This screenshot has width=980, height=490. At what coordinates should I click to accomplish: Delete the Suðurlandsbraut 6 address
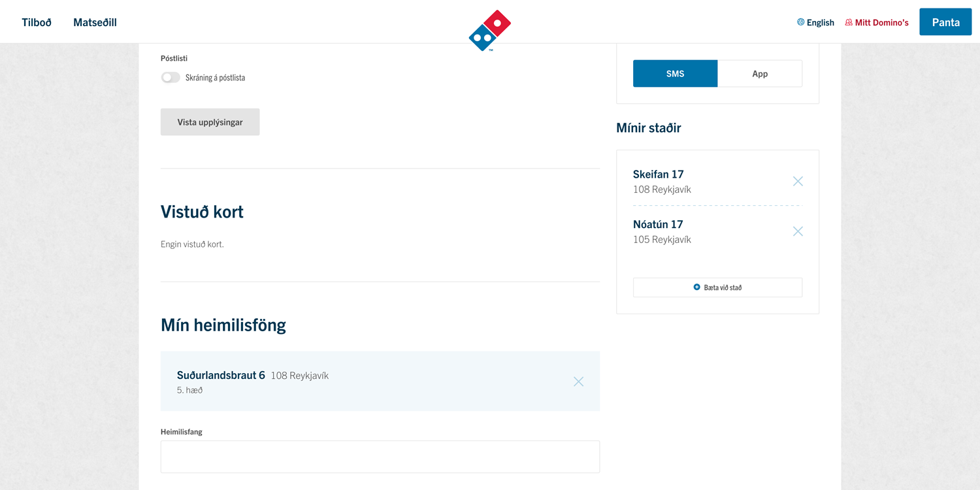pos(578,381)
